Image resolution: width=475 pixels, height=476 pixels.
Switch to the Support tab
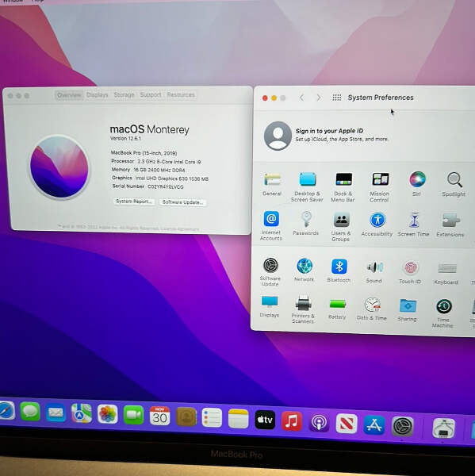pos(151,95)
